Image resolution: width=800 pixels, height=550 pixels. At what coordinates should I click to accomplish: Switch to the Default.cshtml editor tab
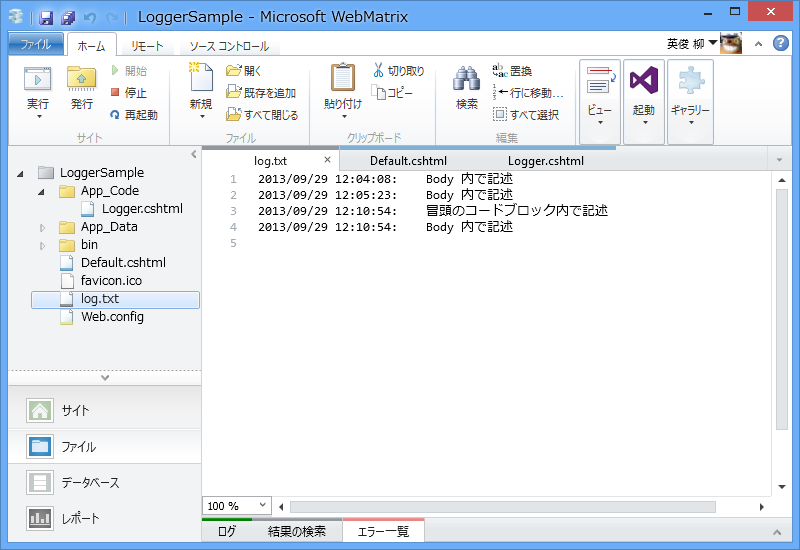(408, 161)
